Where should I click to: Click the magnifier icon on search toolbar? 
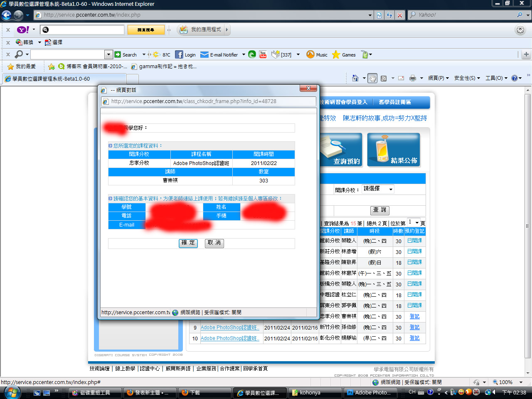coord(19,54)
